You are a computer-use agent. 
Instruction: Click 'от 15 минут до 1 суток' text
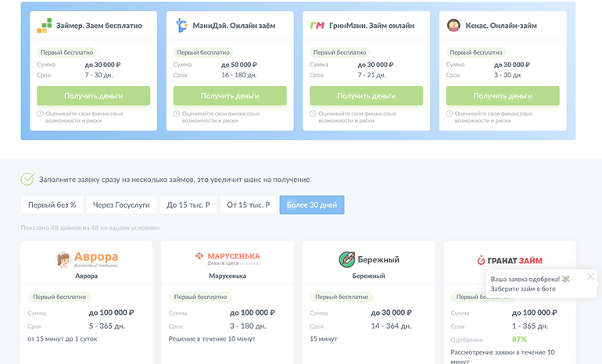click(63, 339)
